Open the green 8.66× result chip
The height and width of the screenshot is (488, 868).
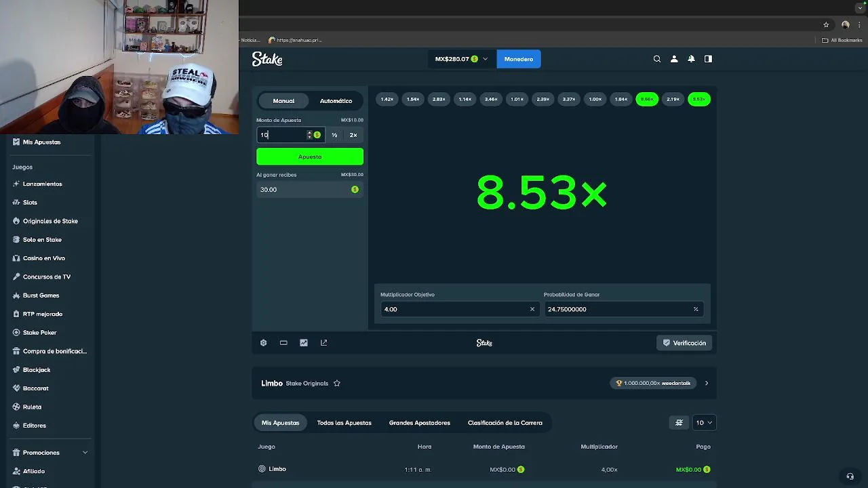click(647, 99)
